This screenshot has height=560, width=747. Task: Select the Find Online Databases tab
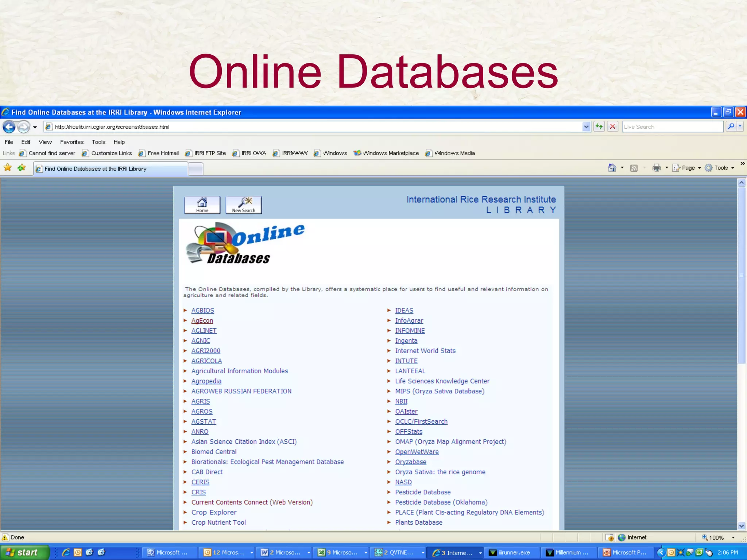[x=111, y=169]
